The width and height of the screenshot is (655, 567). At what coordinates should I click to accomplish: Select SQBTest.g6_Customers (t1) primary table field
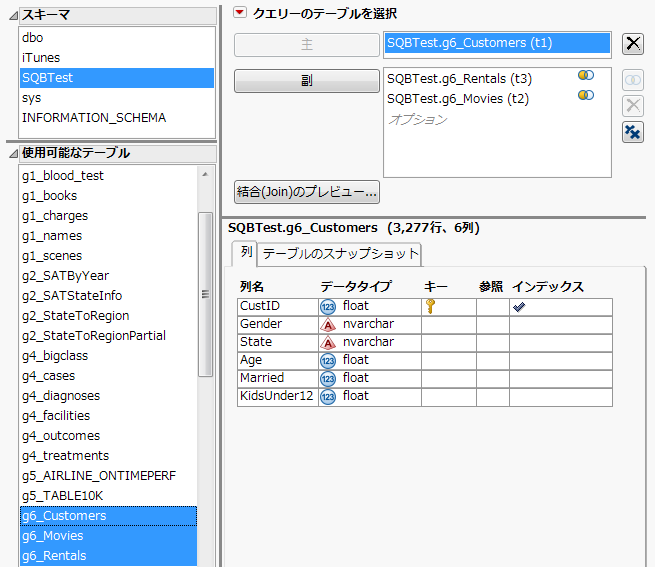(496, 43)
